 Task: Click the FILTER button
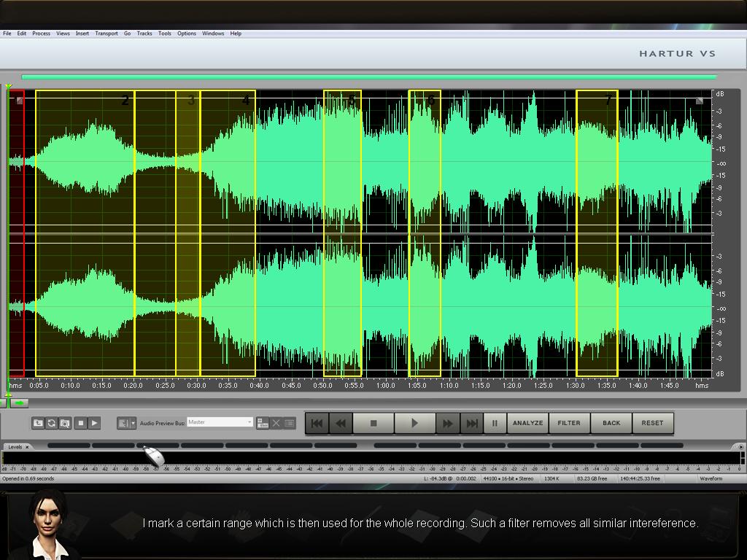(569, 423)
